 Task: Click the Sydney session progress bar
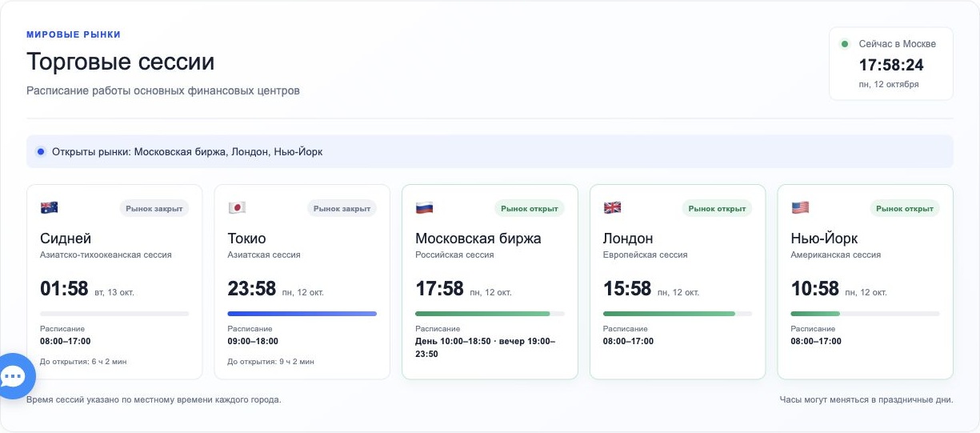point(114,314)
